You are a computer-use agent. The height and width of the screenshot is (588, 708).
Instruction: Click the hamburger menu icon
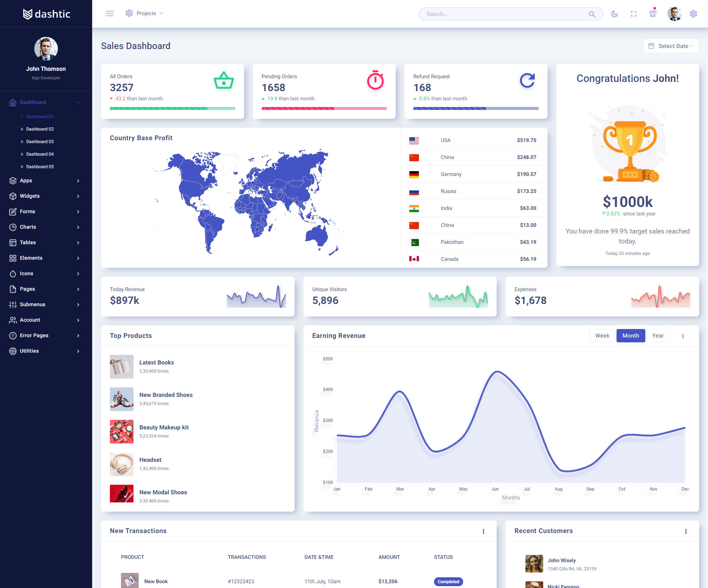pos(110,14)
